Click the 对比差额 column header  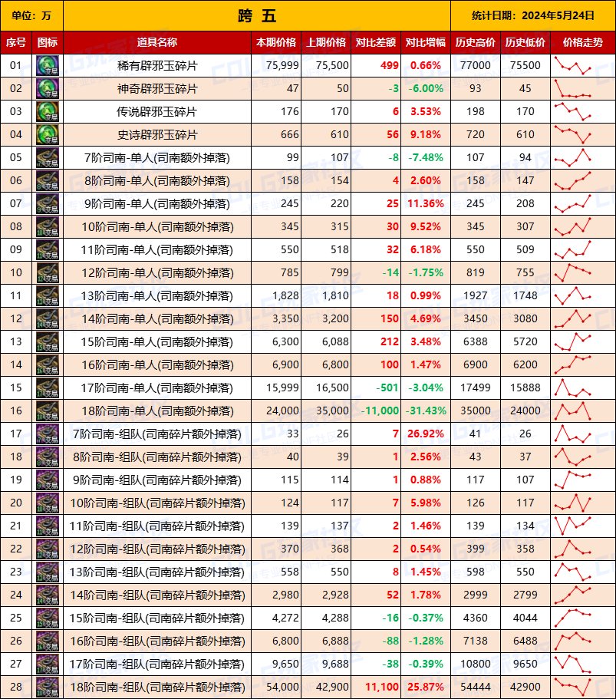coord(376,42)
